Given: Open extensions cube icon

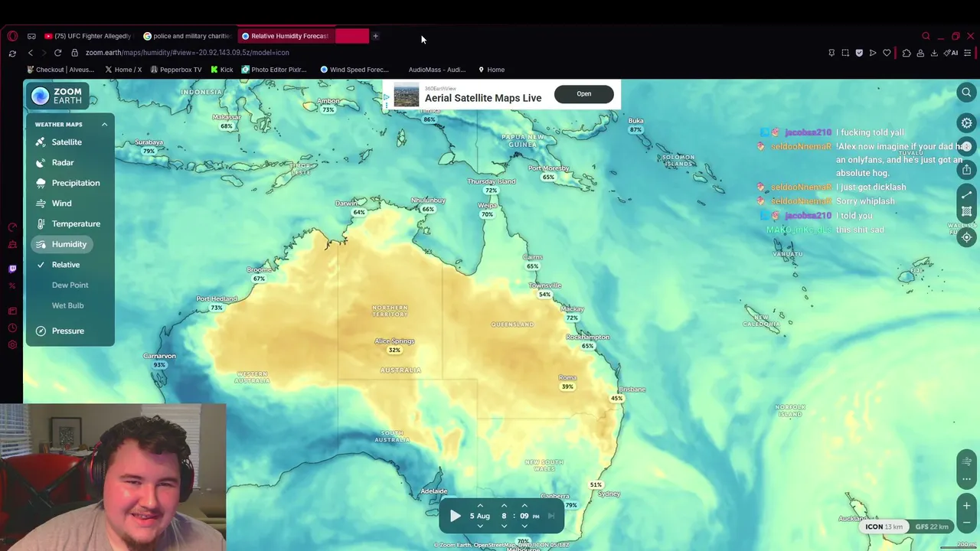Looking at the screenshot, I should point(906,53).
